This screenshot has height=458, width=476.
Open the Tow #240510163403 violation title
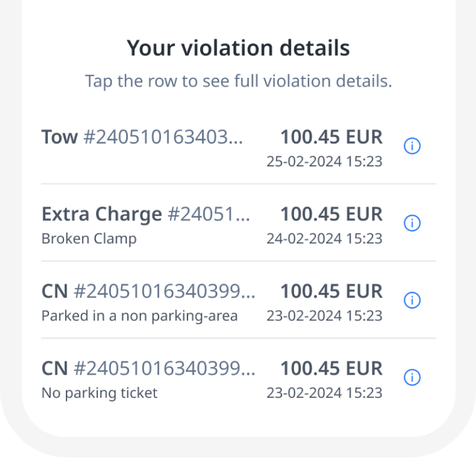(142, 137)
